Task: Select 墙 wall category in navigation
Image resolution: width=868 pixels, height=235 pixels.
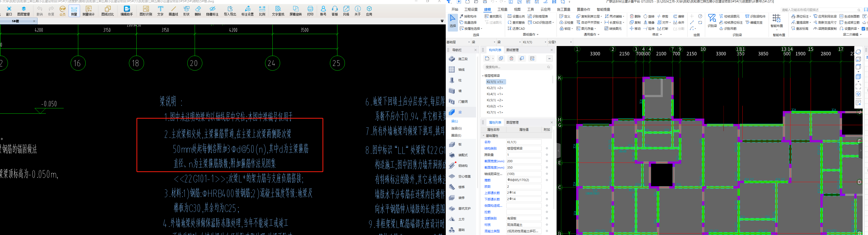Action: [455, 91]
